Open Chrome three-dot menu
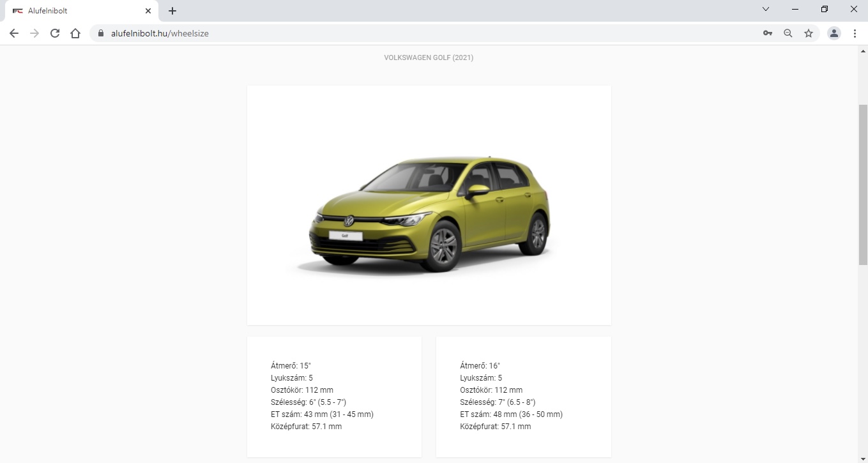The width and height of the screenshot is (868, 463). (x=855, y=33)
